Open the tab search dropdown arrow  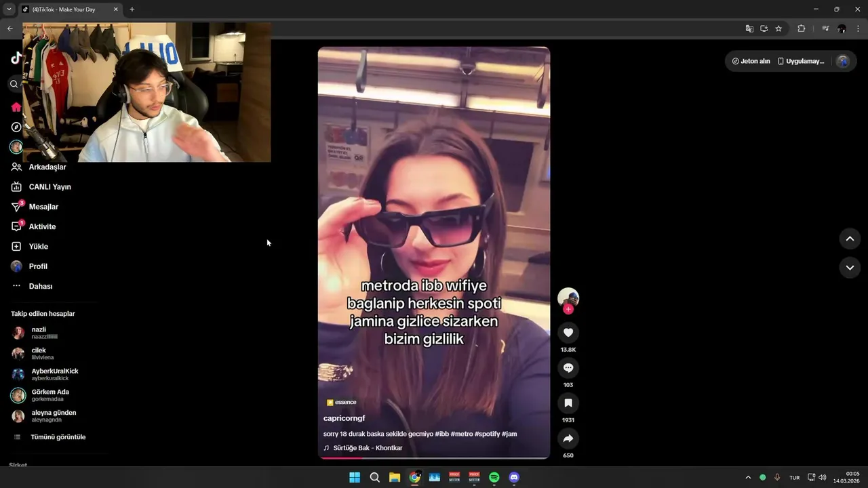coord(9,9)
